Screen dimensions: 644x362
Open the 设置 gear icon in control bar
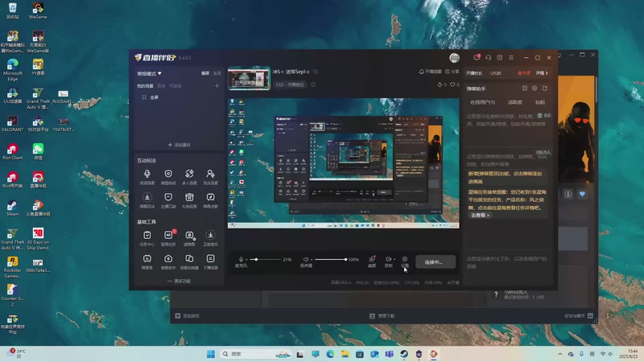405,259
